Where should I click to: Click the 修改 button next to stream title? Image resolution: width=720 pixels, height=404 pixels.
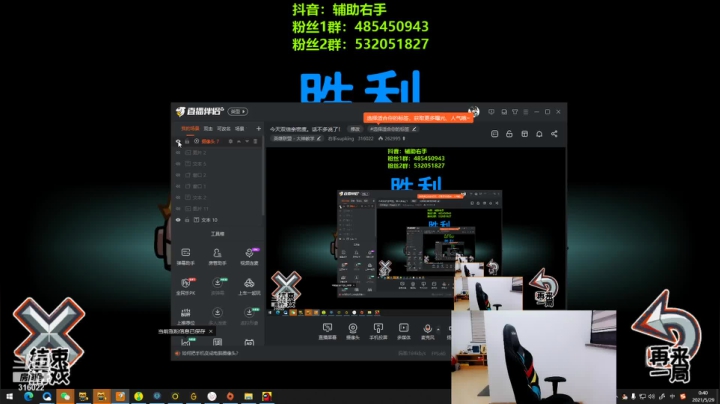[x=354, y=129]
